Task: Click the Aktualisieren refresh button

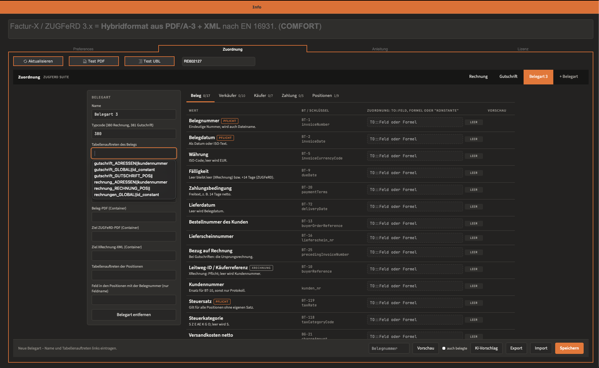Action: click(x=38, y=61)
